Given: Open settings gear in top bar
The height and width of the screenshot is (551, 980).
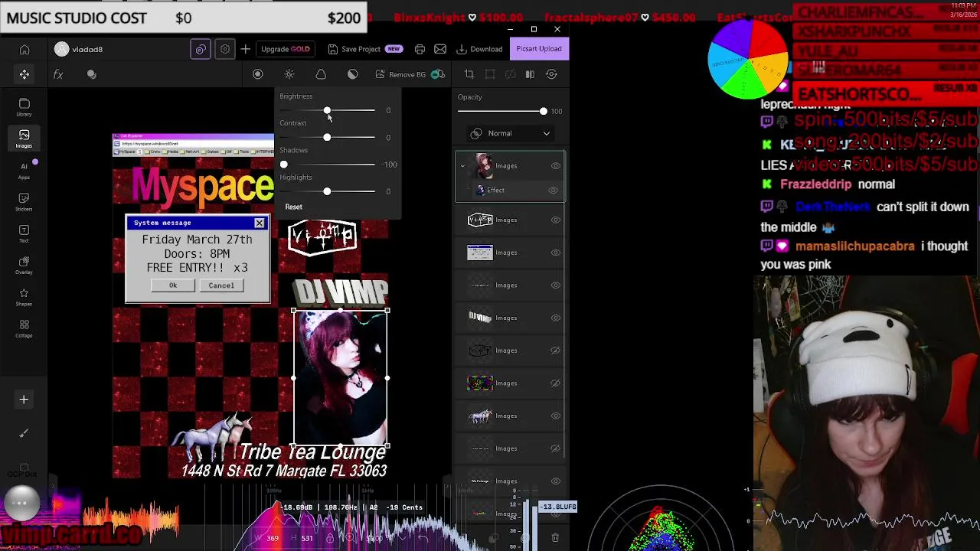Looking at the screenshot, I should coord(225,49).
